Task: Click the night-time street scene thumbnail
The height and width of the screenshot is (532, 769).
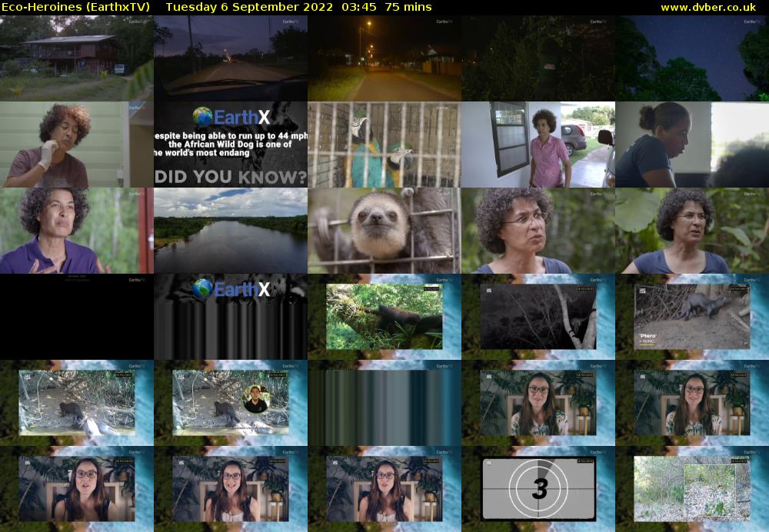Action: click(x=383, y=58)
